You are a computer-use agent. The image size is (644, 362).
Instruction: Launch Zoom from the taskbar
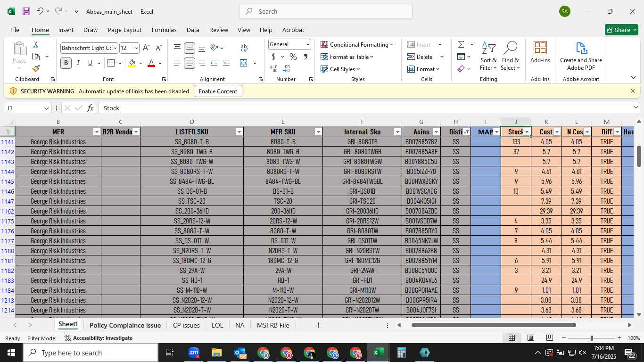point(194,353)
